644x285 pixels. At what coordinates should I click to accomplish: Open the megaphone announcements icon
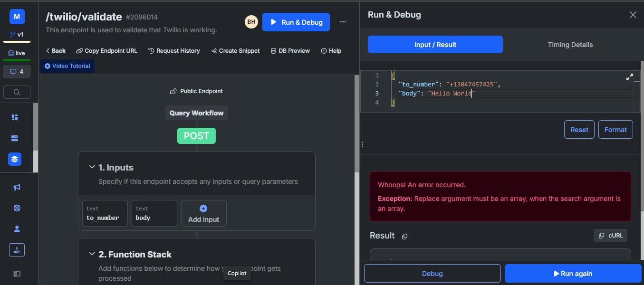point(17,187)
